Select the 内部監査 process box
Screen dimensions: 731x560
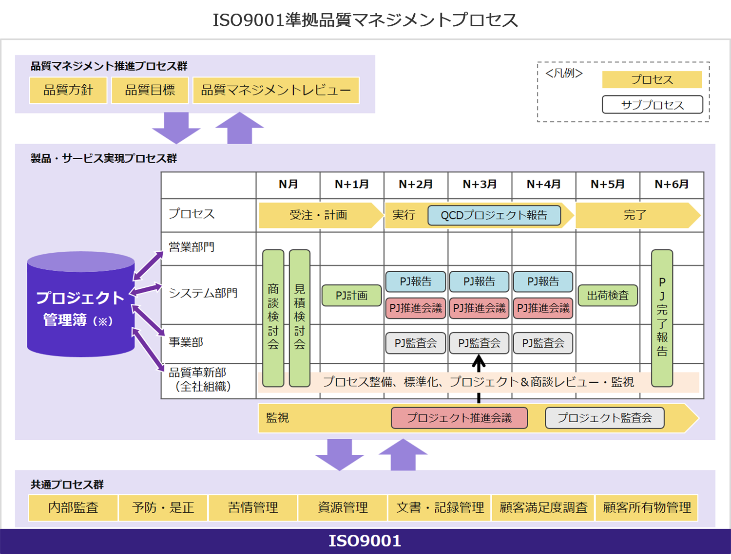(74, 508)
